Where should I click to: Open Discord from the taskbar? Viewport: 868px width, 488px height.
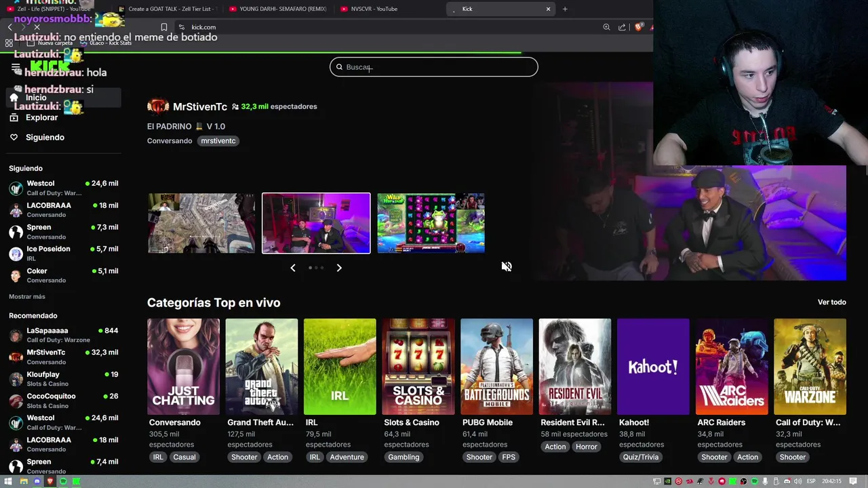pyautogui.click(x=37, y=482)
